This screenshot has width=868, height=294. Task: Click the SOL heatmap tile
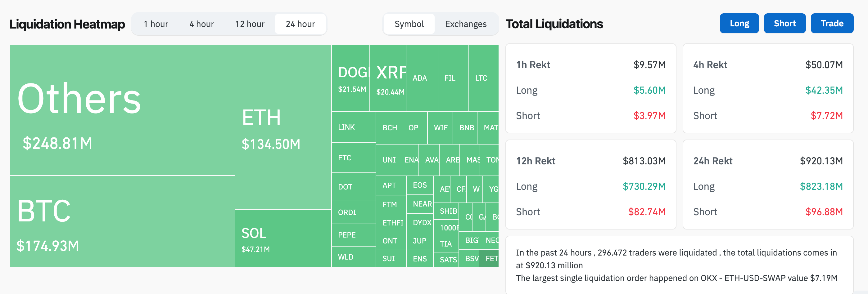[283, 238]
